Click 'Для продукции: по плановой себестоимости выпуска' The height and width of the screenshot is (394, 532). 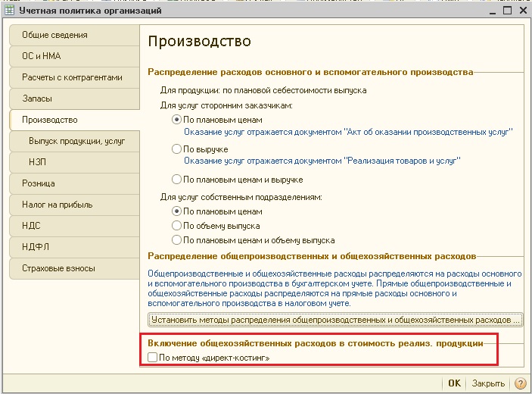(x=263, y=91)
